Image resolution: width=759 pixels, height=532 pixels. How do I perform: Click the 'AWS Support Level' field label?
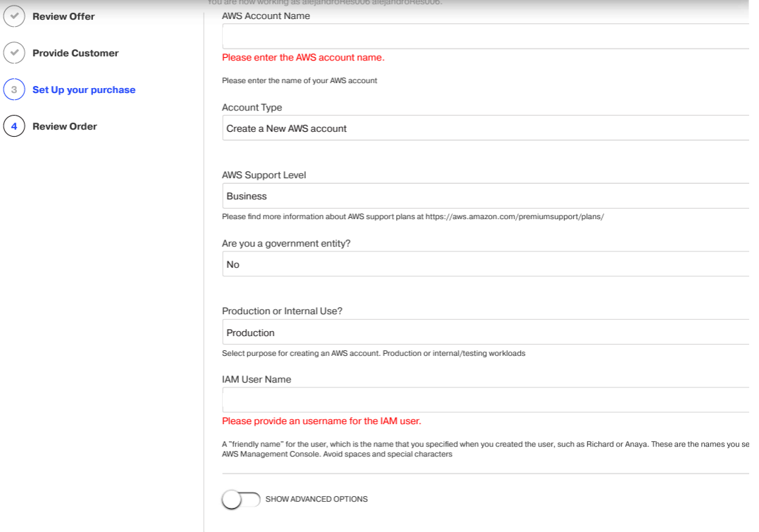pos(264,175)
